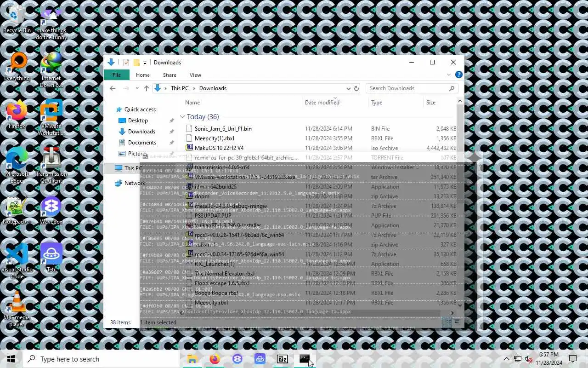Screen dimensions: 588x368
Task: Click the 7-Zip icon on the taskbar
Action: coord(283,359)
